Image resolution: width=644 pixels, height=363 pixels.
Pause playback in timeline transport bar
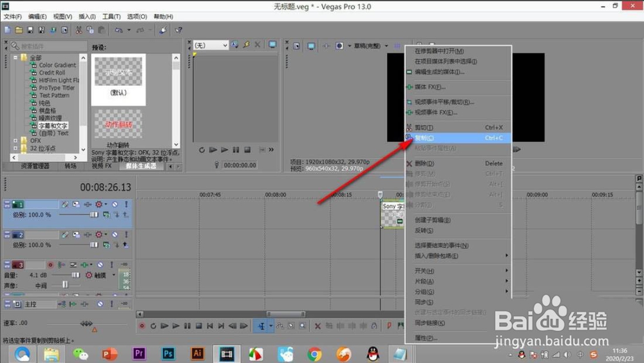click(187, 326)
